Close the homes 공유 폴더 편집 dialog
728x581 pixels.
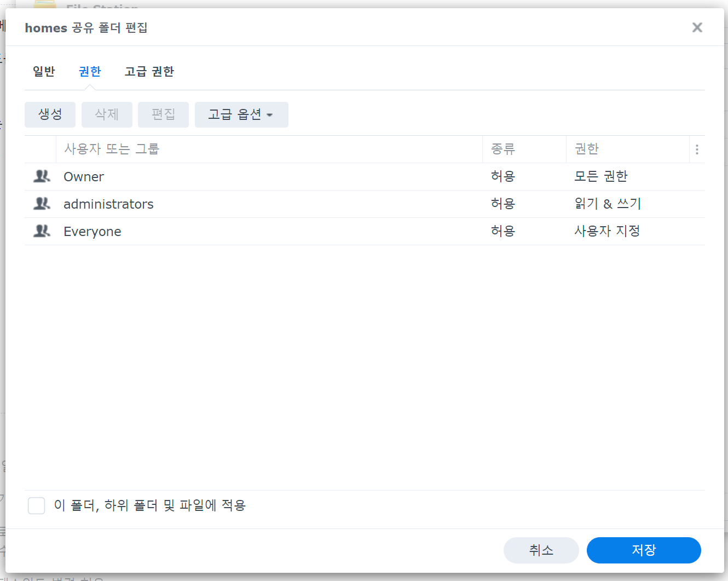coord(697,27)
